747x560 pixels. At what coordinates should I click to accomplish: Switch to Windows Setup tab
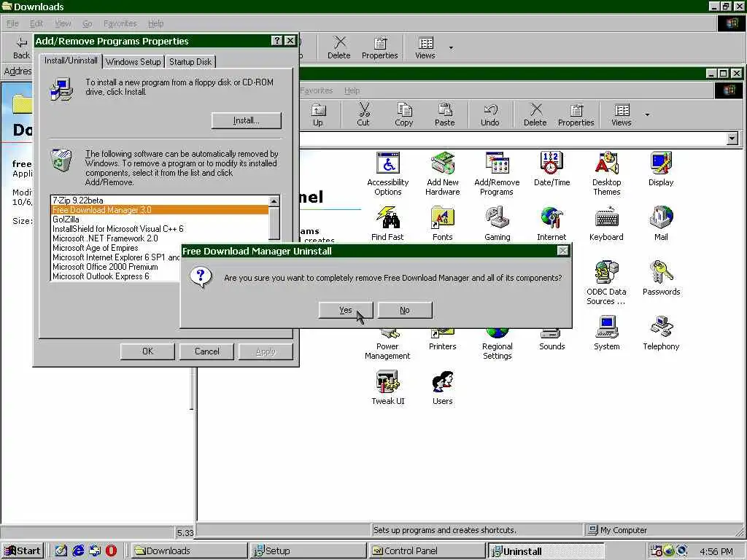pyautogui.click(x=133, y=62)
